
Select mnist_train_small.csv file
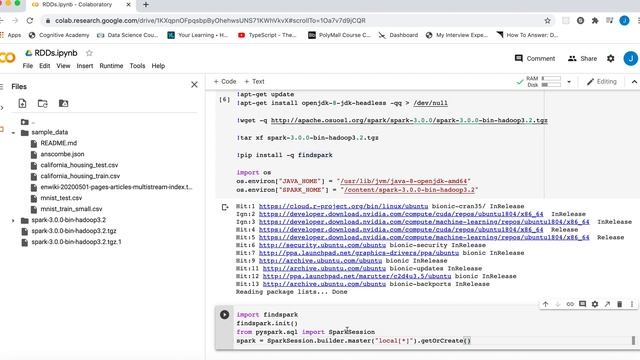[71, 209]
